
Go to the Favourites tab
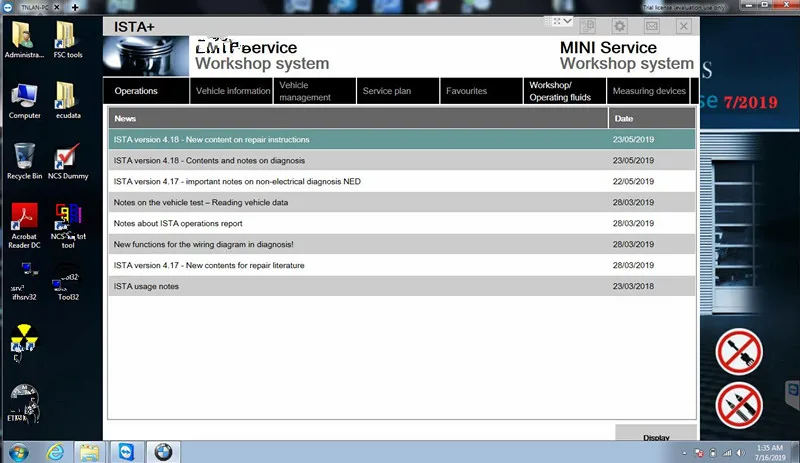[481, 91]
